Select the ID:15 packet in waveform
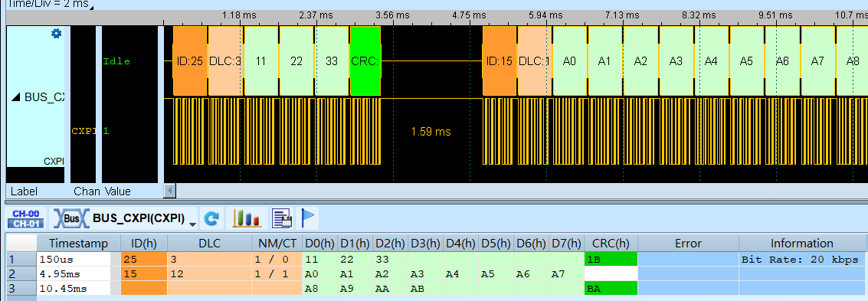 [500, 61]
